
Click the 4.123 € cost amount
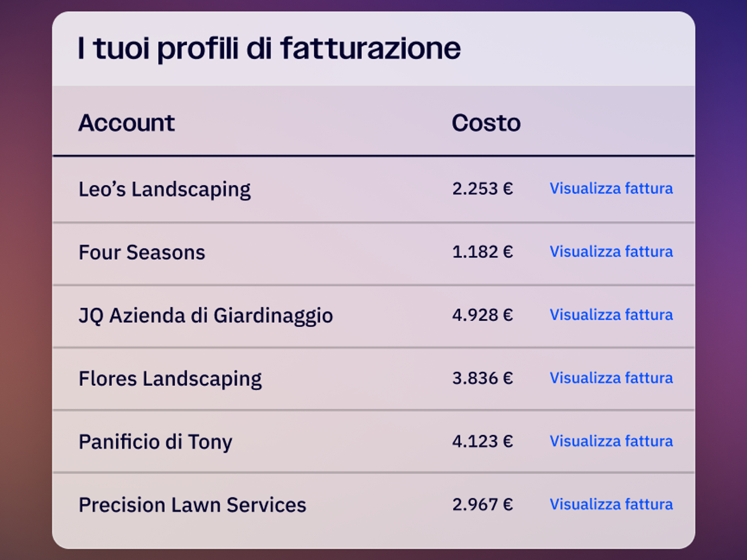[482, 441]
